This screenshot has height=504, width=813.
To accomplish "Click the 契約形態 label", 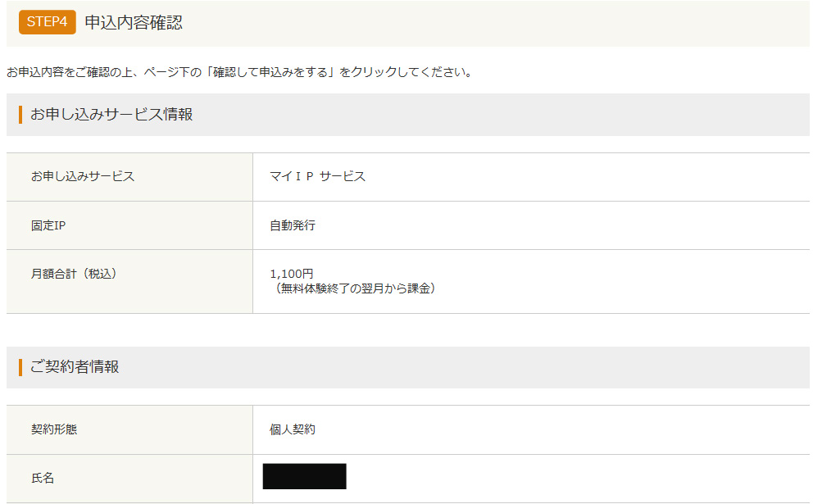I will click(x=54, y=429).
